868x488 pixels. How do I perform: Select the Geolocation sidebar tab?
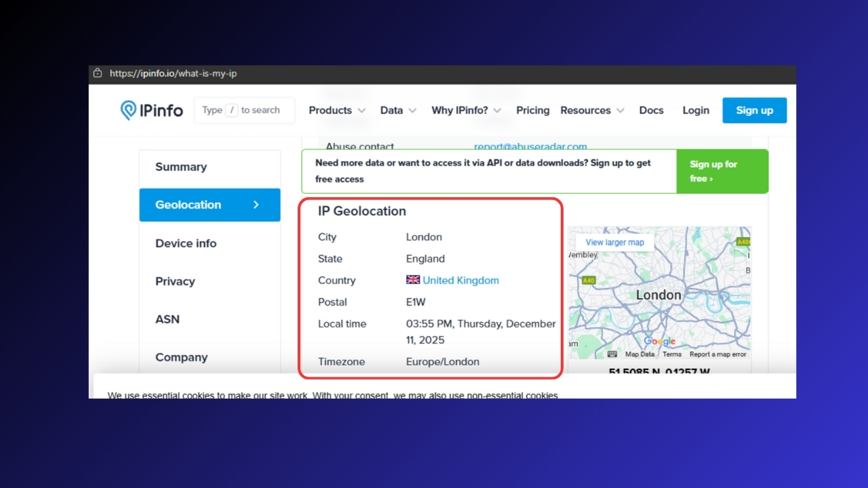[x=210, y=205]
